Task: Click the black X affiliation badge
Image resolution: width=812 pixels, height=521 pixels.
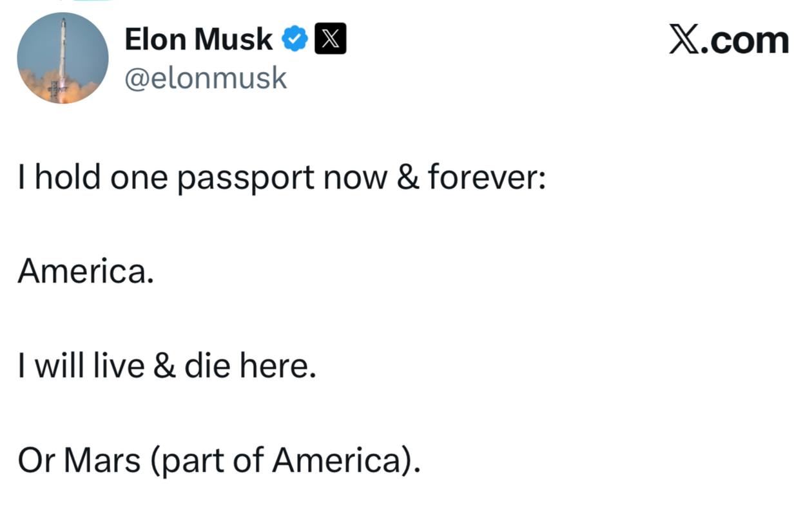Action: click(x=330, y=40)
